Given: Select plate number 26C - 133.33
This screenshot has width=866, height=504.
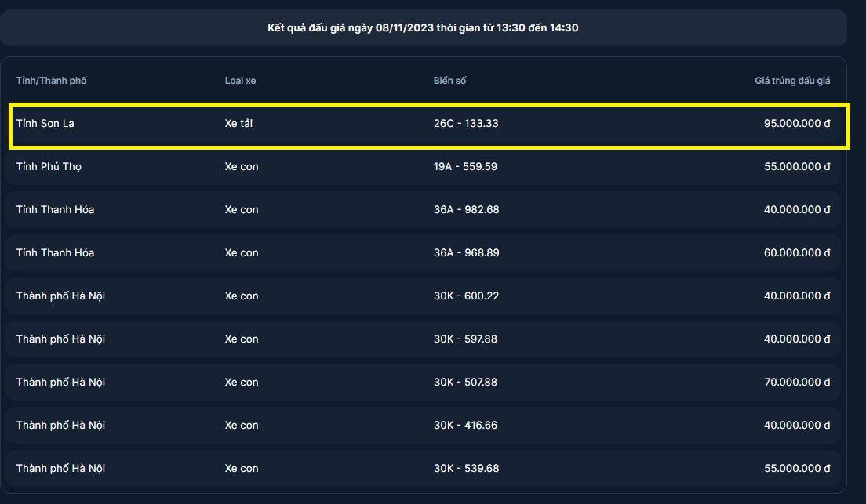Looking at the screenshot, I should pos(466,124).
